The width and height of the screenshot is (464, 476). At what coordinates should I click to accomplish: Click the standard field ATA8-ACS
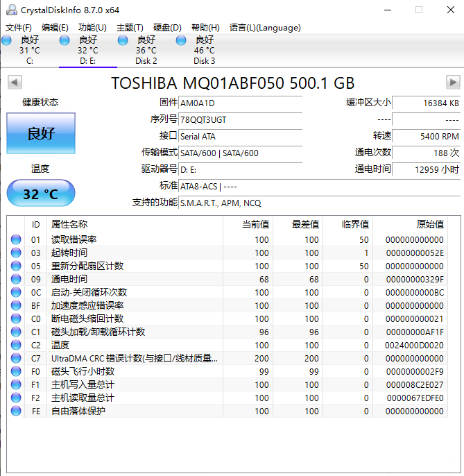click(x=320, y=187)
